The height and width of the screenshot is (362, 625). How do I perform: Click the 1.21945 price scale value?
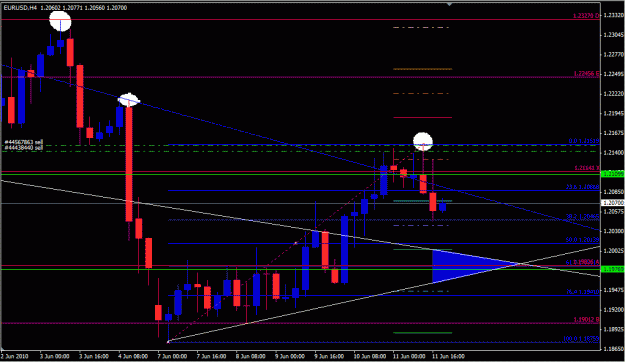(613, 113)
